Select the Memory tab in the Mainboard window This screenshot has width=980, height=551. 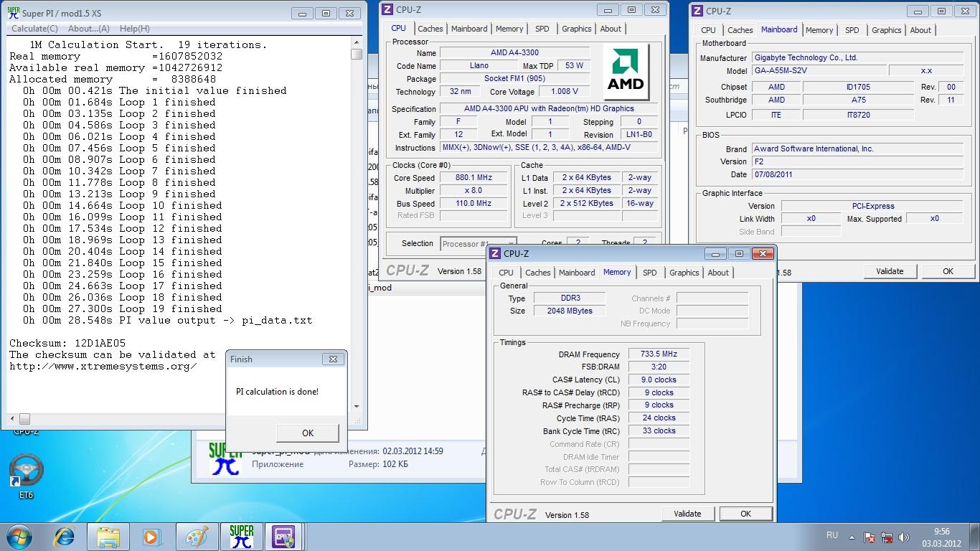pos(819,30)
